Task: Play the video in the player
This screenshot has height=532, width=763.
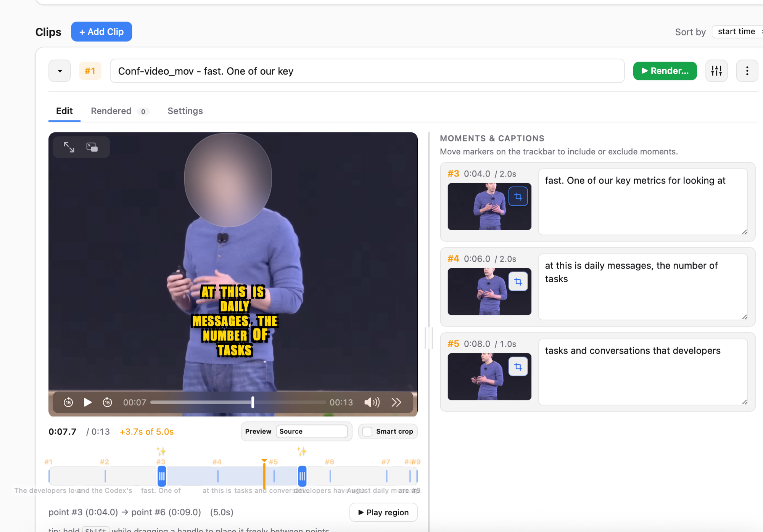Action: (87, 402)
